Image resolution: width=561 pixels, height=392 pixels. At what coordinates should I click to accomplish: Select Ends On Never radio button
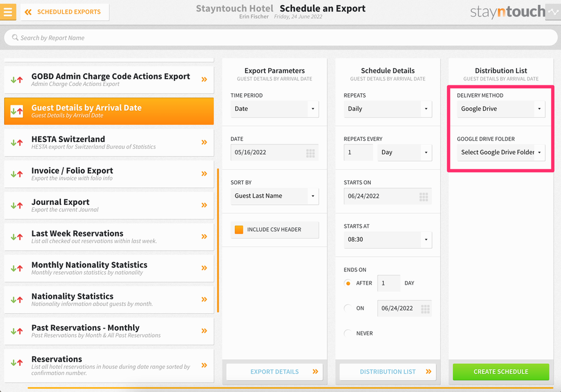tap(348, 333)
